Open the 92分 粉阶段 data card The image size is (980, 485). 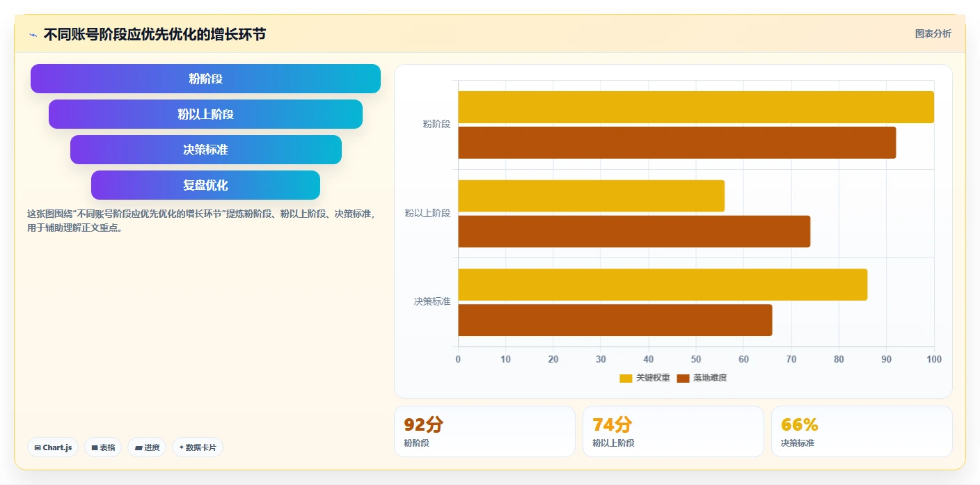point(484,431)
